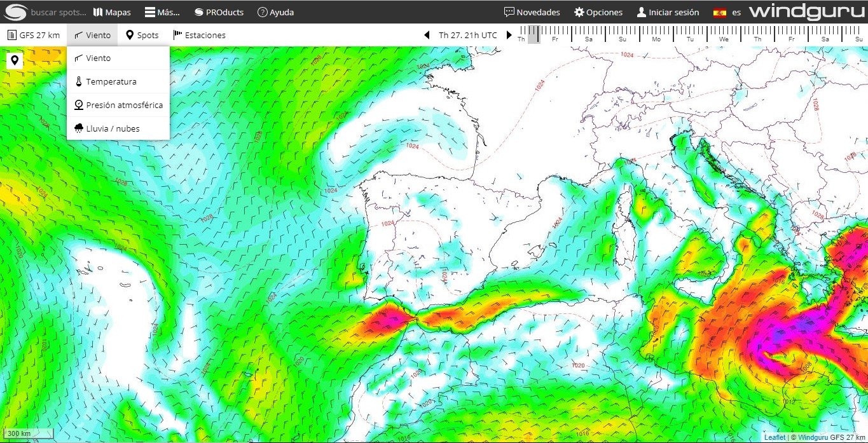Collapse the Viento layer dropdown

[x=92, y=35]
